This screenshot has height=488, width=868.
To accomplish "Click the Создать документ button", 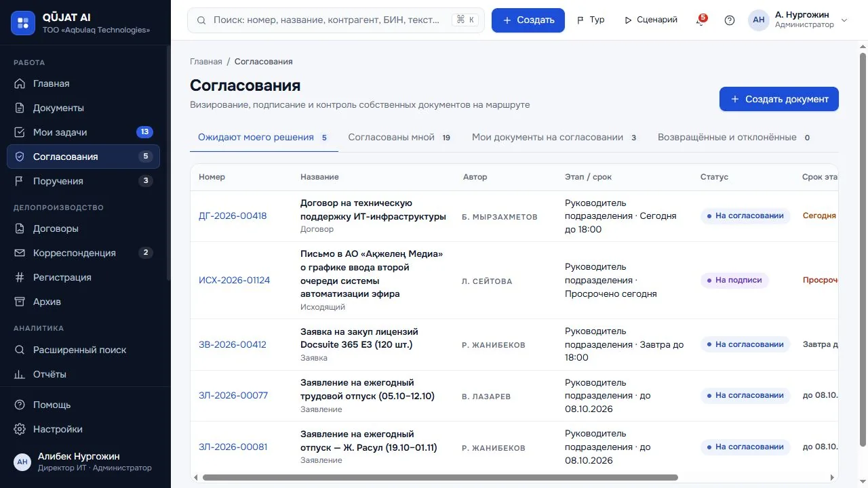I will [779, 99].
